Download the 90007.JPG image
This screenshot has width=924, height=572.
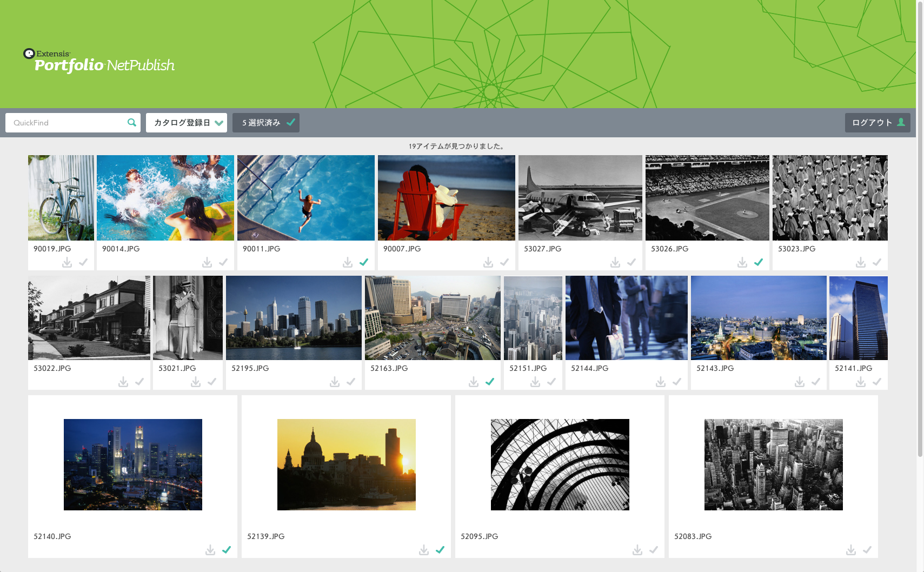[488, 262]
